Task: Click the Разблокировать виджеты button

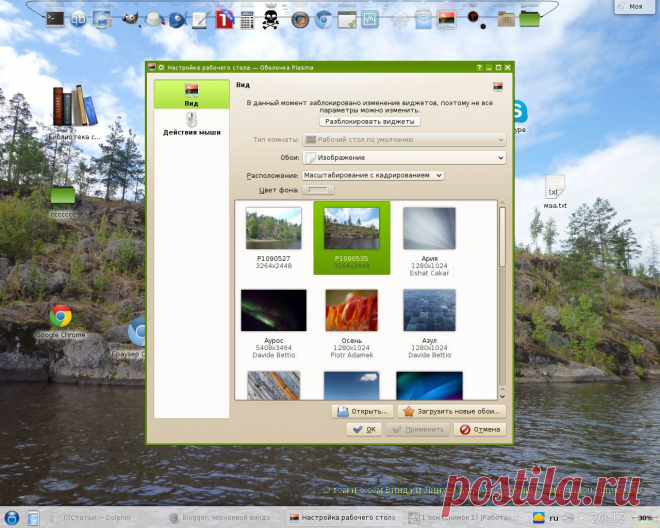Action: click(x=371, y=121)
